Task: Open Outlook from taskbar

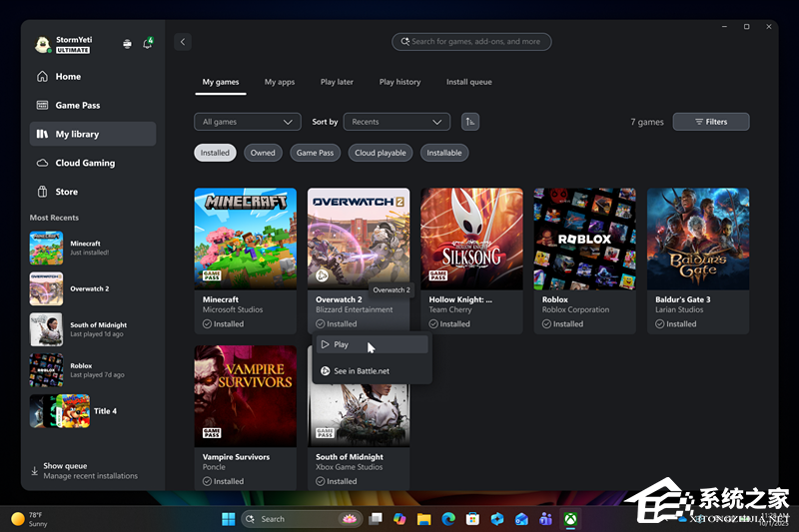Action: click(521, 519)
